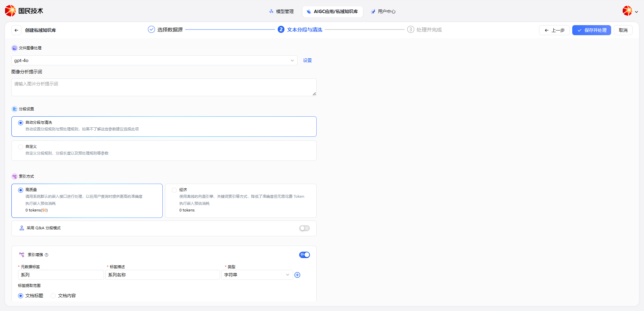Select 经济 index mode

tap(174, 190)
